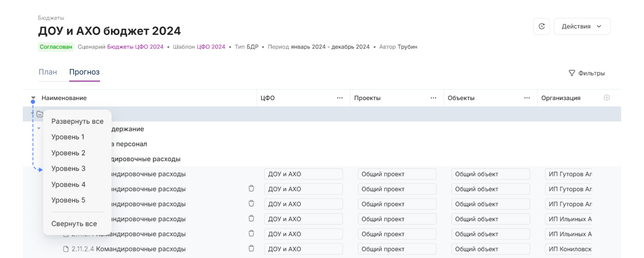Click the triangle beside Наименование header

[33, 98]
